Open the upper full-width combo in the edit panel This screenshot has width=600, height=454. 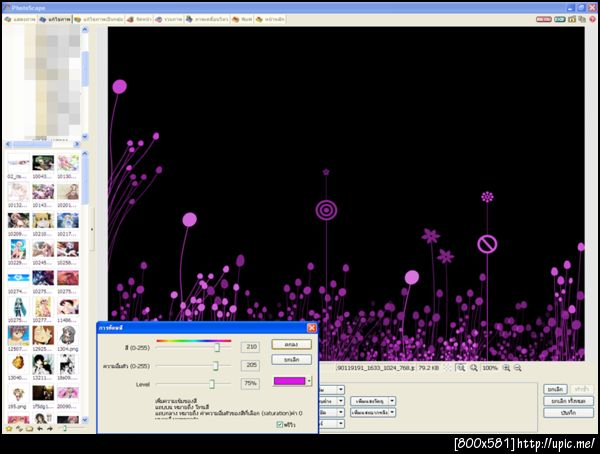(x=373, y=401)
